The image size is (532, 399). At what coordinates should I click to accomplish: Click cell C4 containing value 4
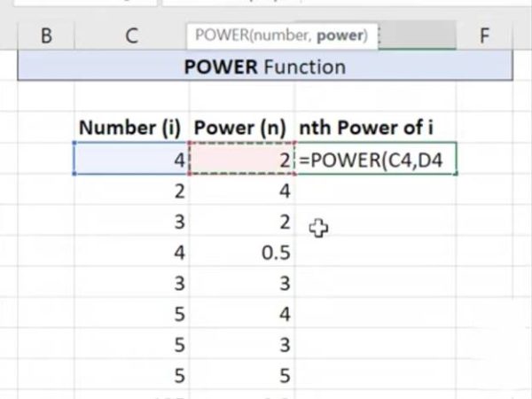coord(131,159)
